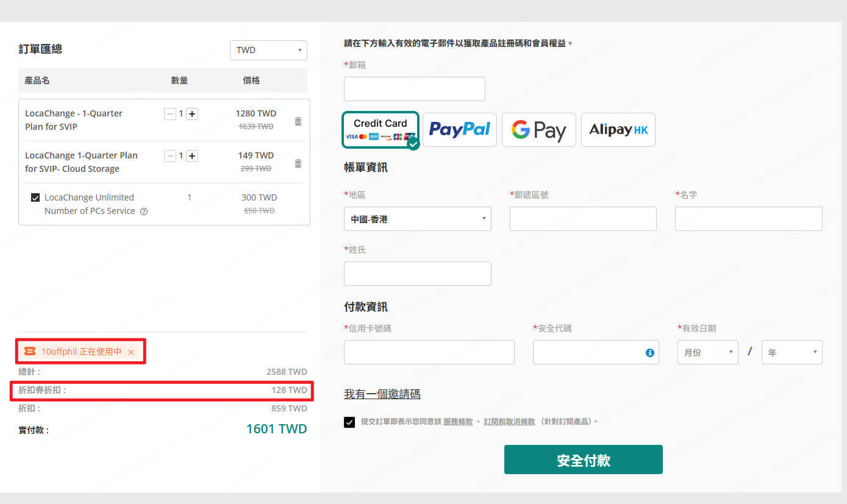Viewport: 847px width, 504px height.
Task: Open the region dropdown showing 中國-香港
Action: pos(418,219)
